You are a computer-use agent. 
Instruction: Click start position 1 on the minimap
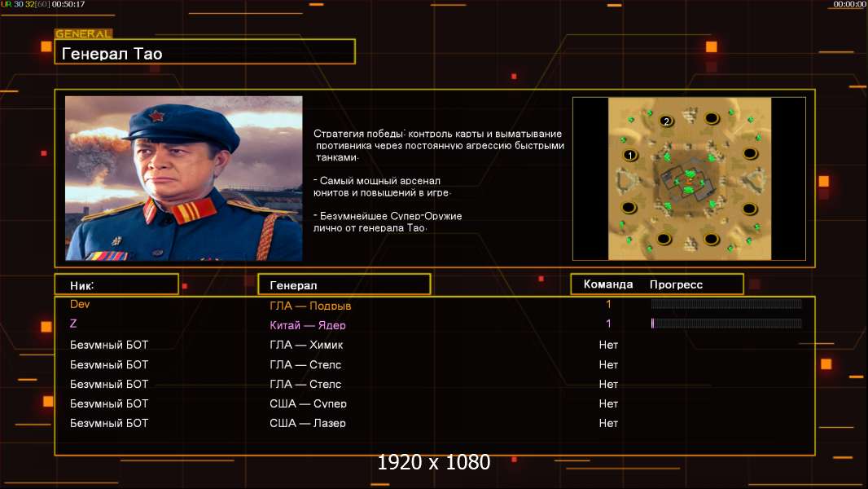[629, 156]
